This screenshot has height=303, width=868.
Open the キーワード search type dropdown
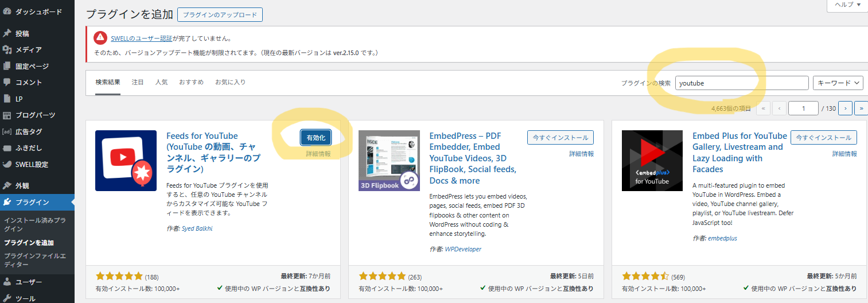tap(838, 83)
